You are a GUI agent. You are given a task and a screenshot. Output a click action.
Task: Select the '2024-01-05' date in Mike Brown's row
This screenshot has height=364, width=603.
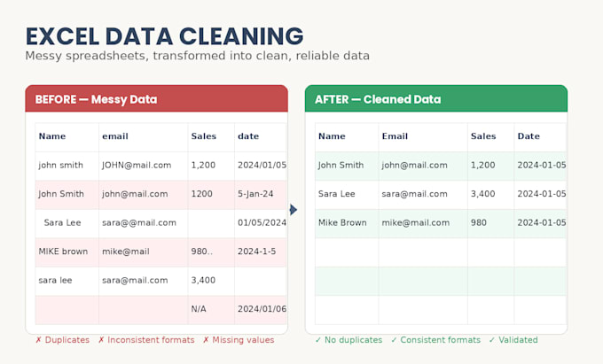tap(542, 222)
